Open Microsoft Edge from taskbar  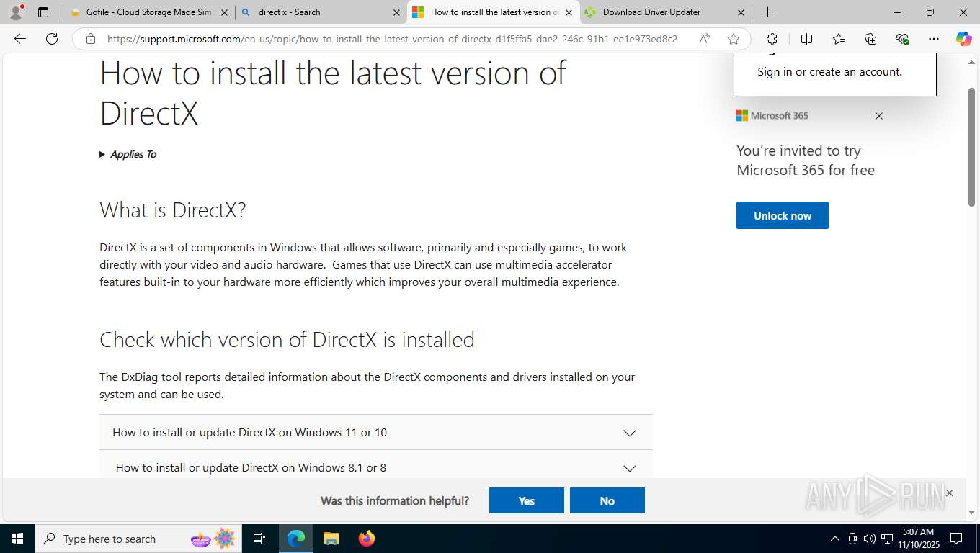click(296, 539)
